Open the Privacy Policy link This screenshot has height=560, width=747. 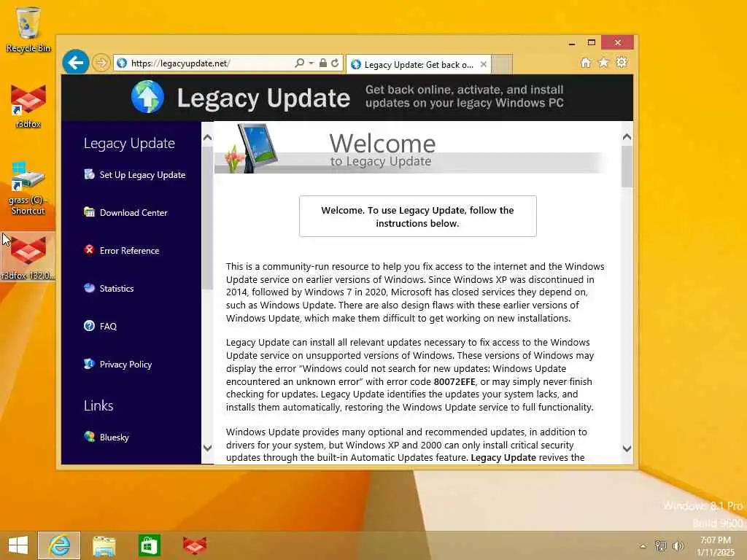pos(125,365)
